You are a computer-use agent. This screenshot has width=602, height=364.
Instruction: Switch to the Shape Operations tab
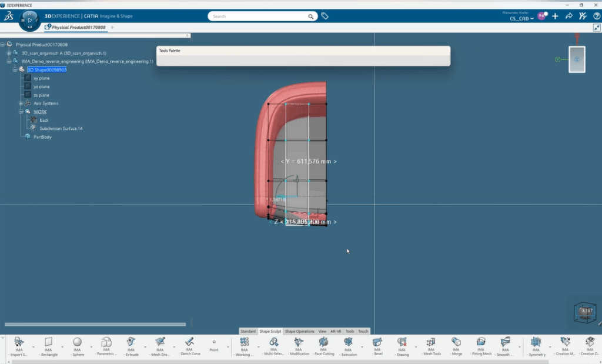300,331
